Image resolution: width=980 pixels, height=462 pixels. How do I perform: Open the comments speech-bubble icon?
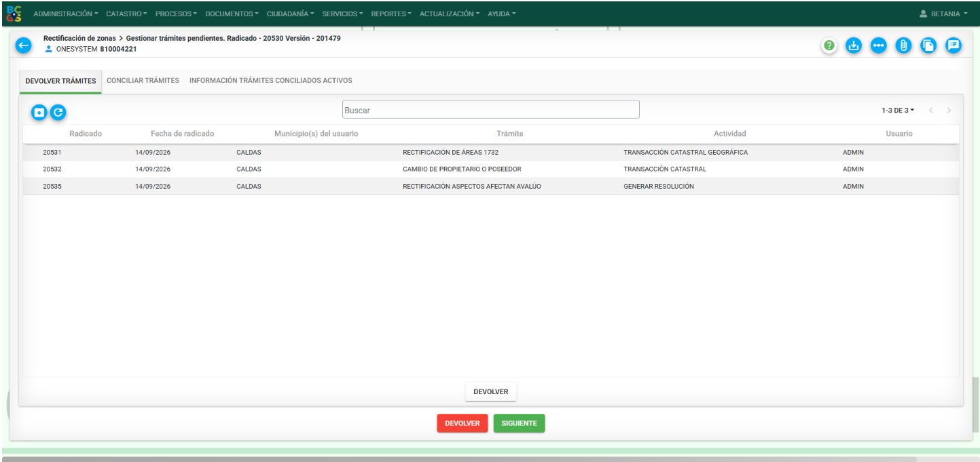[x=954, y=45]
